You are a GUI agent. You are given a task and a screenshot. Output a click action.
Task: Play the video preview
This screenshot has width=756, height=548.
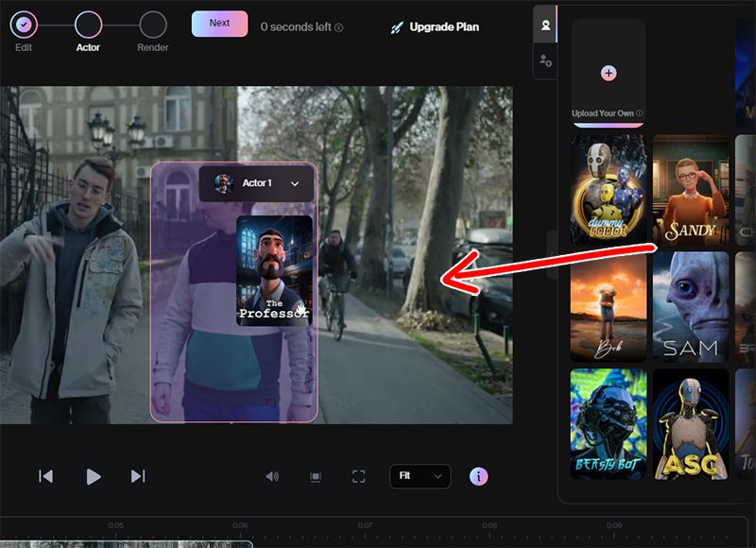point(93,476)
